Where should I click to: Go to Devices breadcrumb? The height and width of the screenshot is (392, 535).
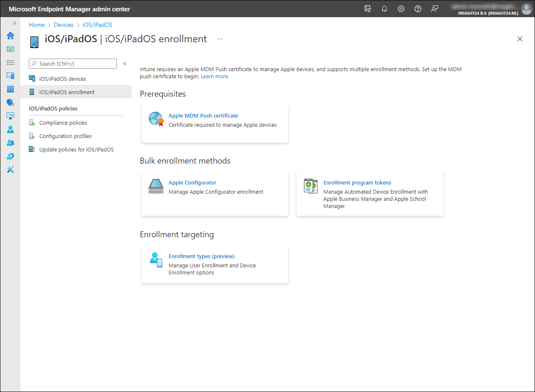tap(64, 25)
